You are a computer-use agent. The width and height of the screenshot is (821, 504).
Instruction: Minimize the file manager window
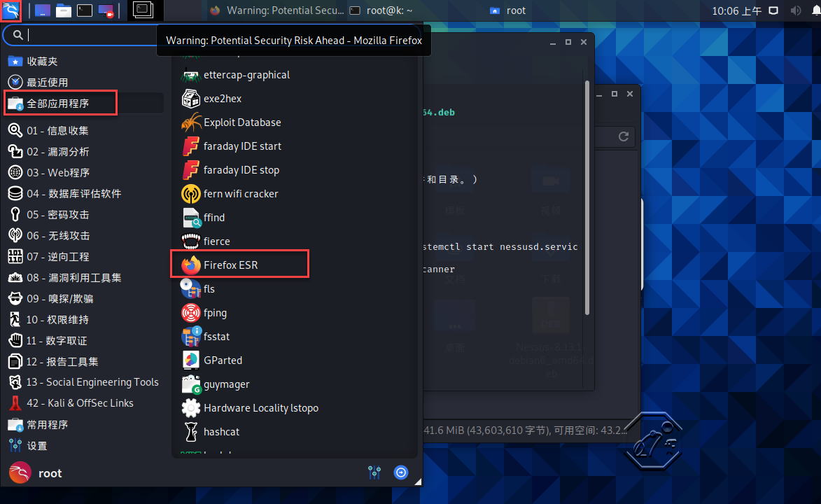click(x=599, y=94)
